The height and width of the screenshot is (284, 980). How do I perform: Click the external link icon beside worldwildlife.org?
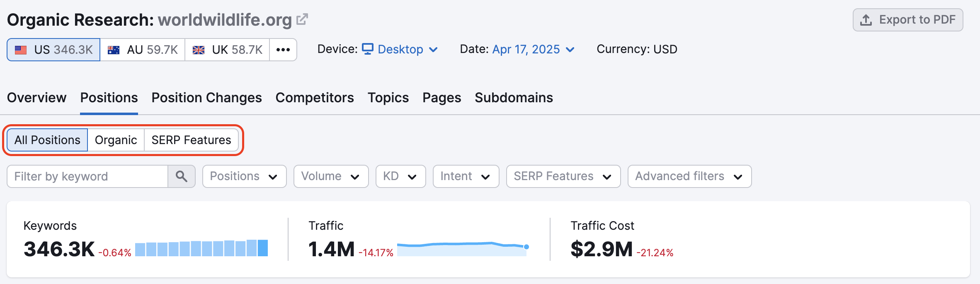(302, 19)
